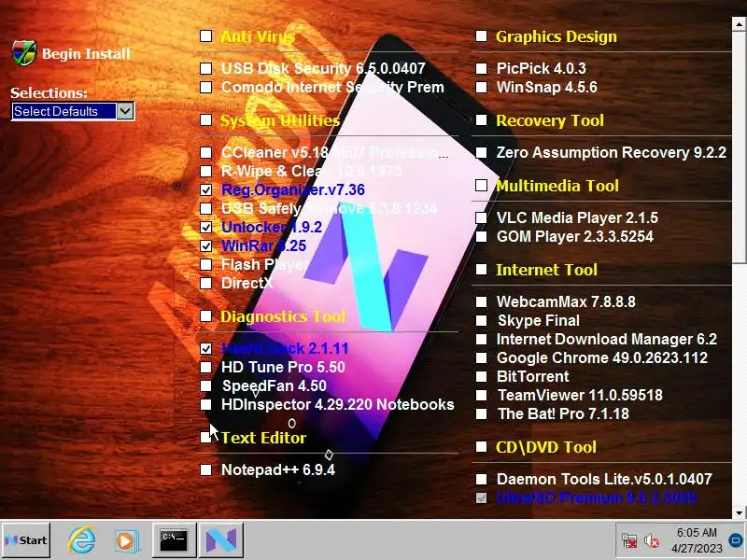The width and height of the screenshot is (747, 560).
Task: Open the clock showing 6:05 AM
Action: coord(697,532)
